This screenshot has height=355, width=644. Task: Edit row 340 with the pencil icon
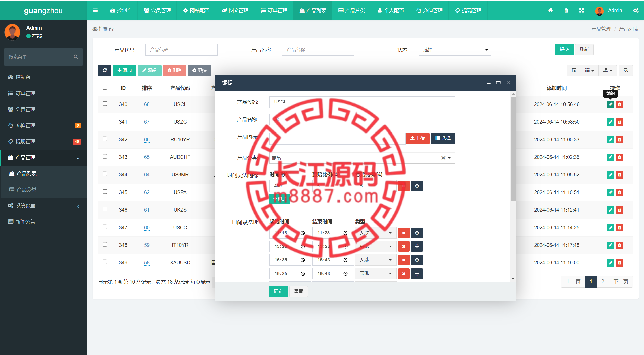click(x=610, y=104)
